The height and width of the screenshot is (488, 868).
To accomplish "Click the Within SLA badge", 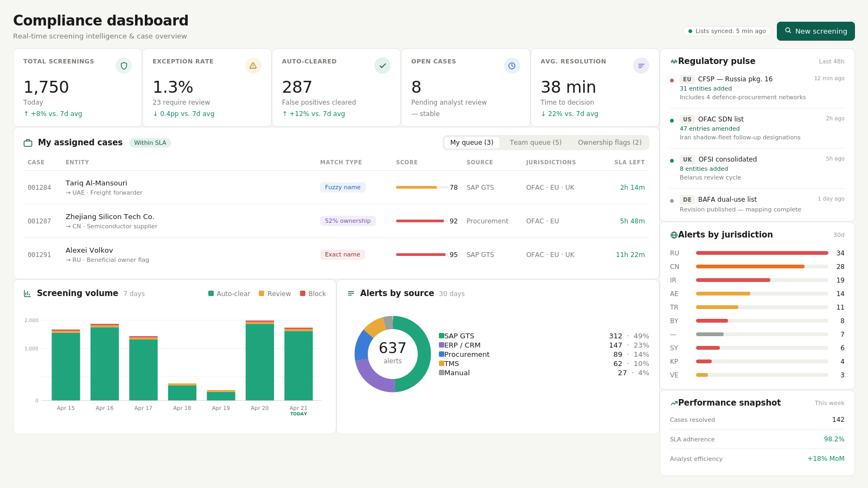I will tap(150, 143).
